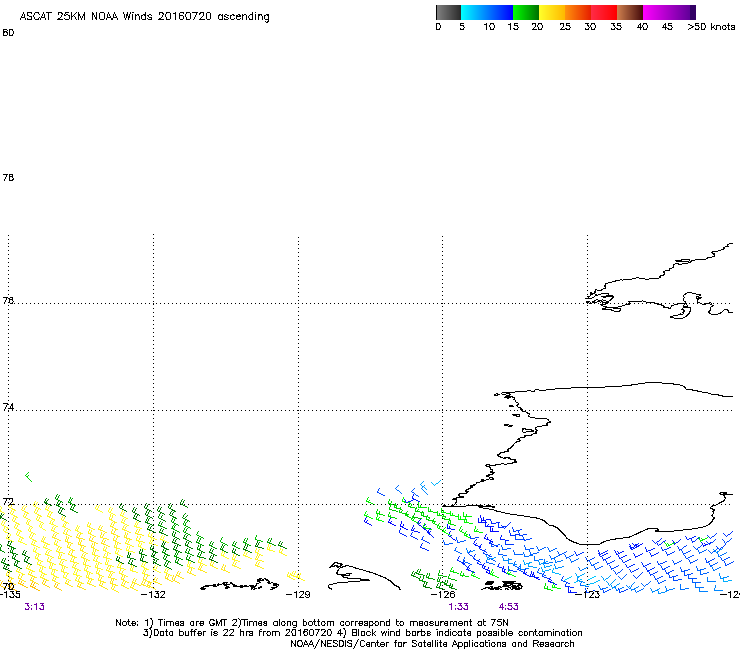Click the NOAA/NESDIS Center credit line
This screenshot has width=740, height=650.
coord(432,644)
